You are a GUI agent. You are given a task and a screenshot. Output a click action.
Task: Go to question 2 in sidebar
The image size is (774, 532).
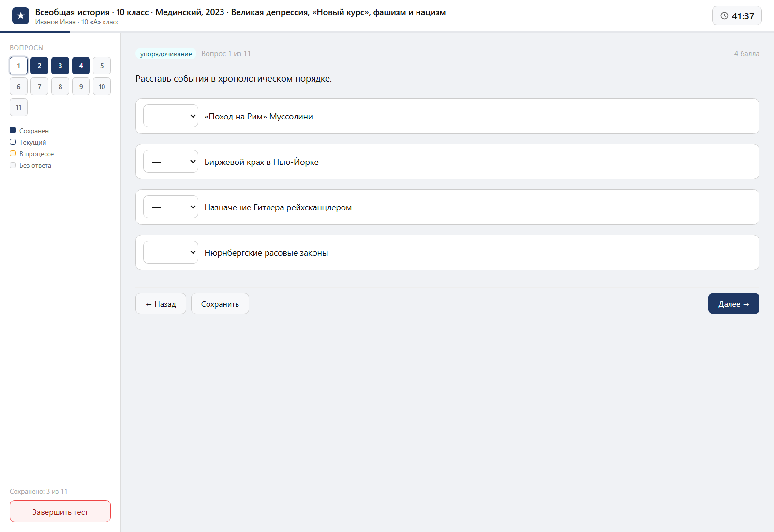pyautogui.click(x=39, y=66)
